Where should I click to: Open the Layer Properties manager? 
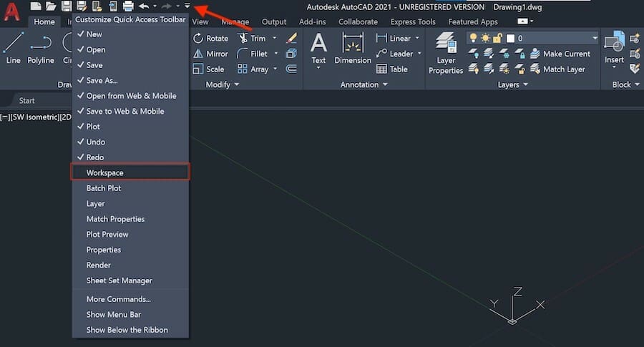click(446, 54)
